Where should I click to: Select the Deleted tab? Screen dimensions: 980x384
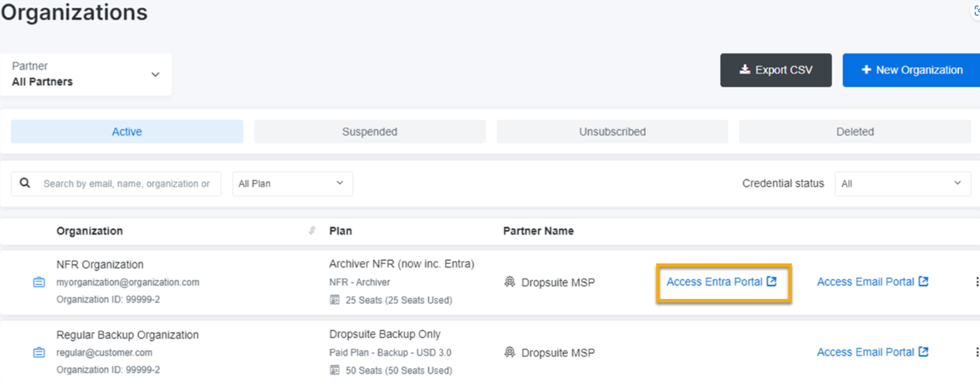click(855, 132)
